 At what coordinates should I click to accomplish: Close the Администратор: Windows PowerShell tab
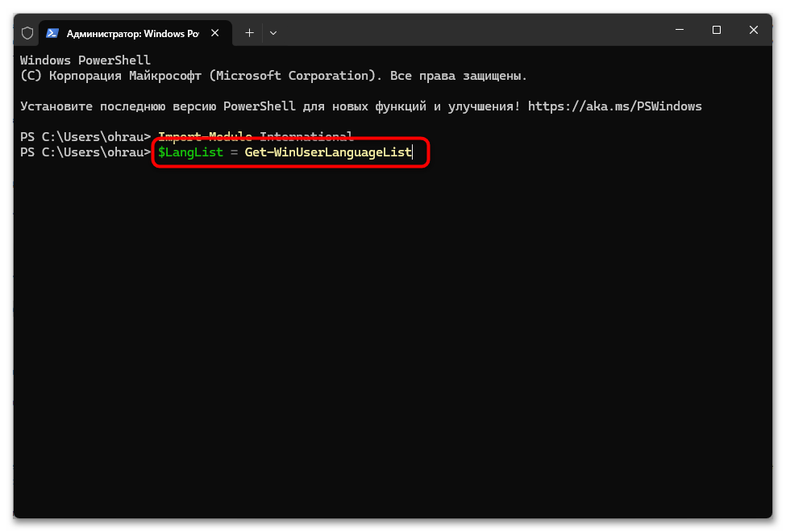tap(215, 33)
